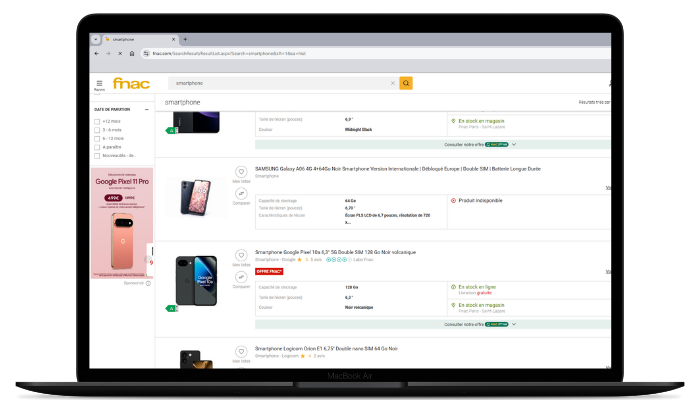
Task: Compare the Google Pixel 10a
Action: click(x=241, y=277)
